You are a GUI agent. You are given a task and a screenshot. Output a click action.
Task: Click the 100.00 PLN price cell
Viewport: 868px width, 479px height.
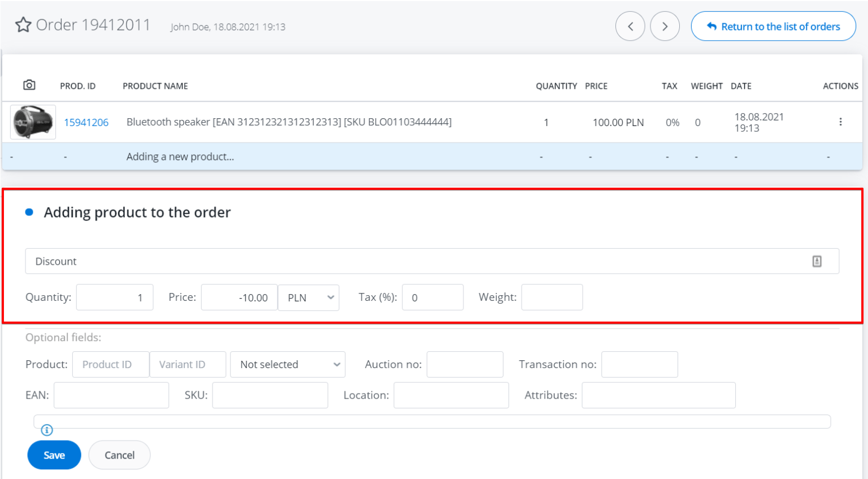pyautogui.click(x=618, y=122)
